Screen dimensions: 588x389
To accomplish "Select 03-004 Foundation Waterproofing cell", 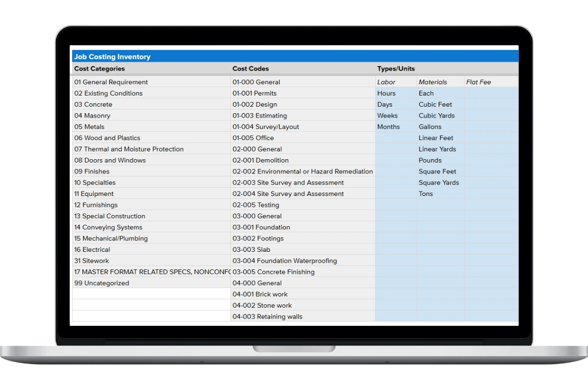I will click(x=303, y=261).
